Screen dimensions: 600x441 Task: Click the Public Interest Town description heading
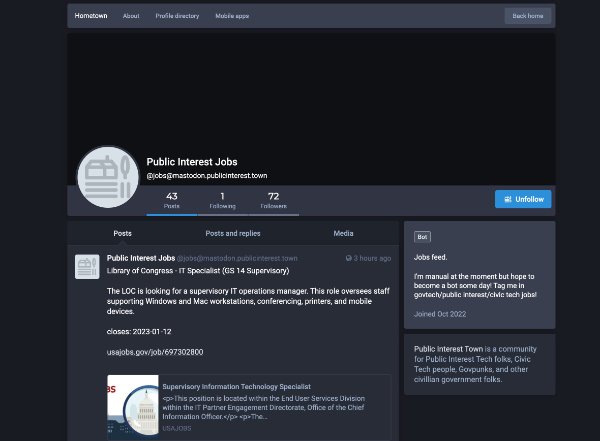pos(448,349)
